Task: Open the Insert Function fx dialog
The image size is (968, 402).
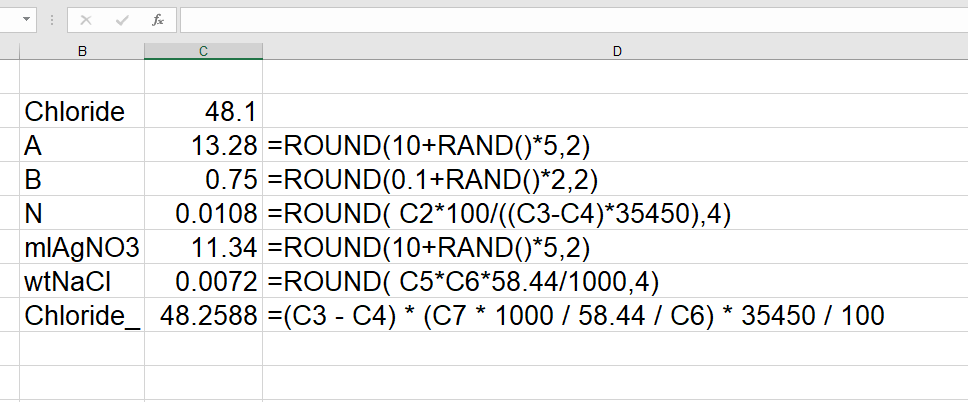Action: pos(158,20)
